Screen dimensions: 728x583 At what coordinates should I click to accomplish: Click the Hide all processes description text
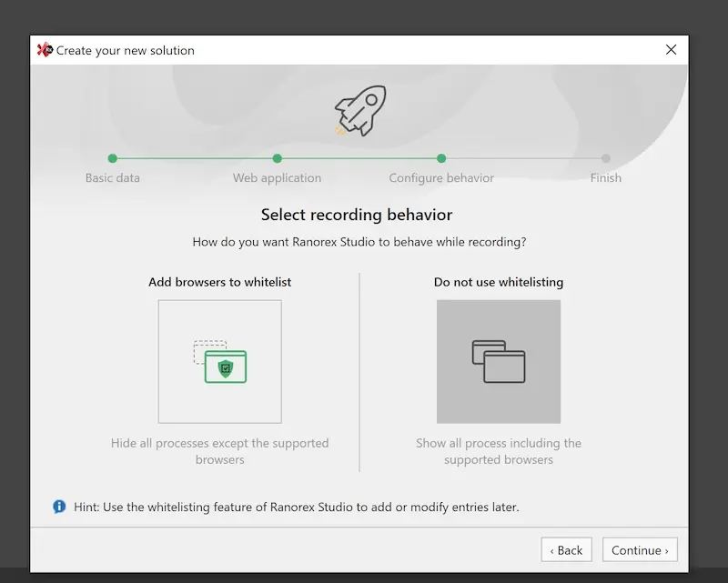[x=219, y=451]
